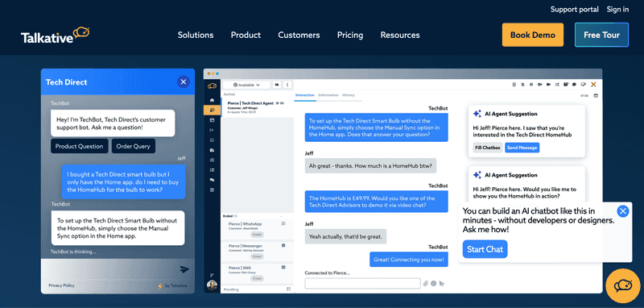Click the video camera icon in top toolbar

(x=548, y=85)
